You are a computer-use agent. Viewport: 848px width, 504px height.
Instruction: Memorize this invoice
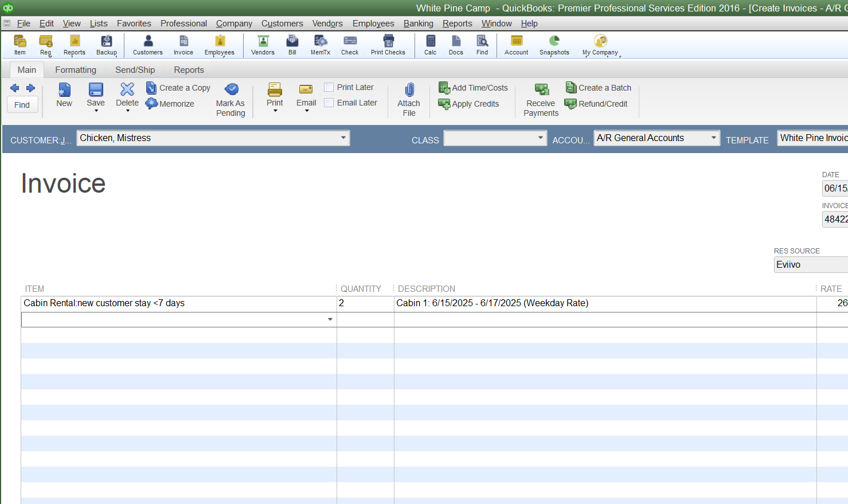tap(170, 104)
